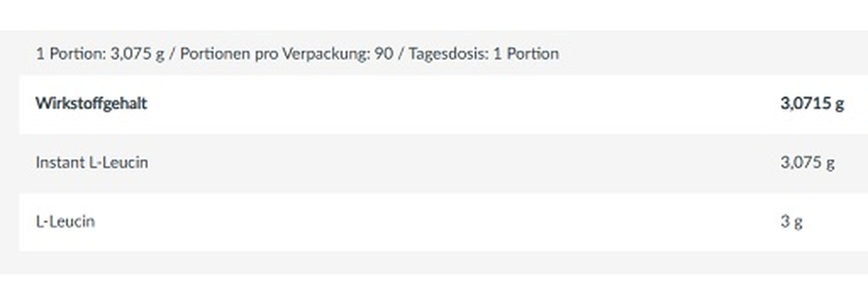Click the number 90 in the header
868x304 pixels.
(383, 54)
